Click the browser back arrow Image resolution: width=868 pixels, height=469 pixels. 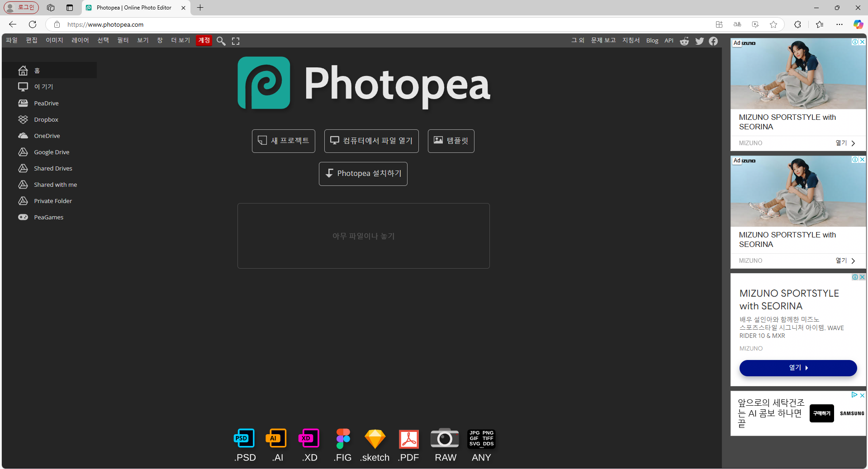(13, 24)
